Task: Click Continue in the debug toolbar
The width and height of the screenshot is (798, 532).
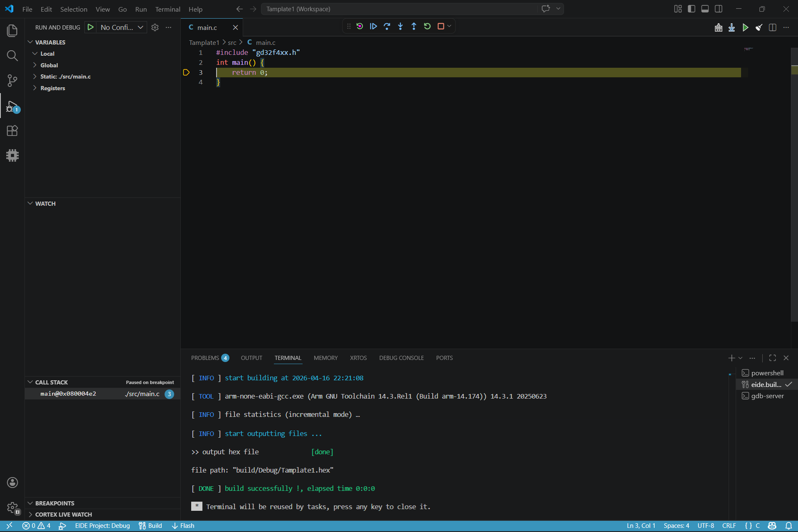Action: (x=373, y=26)
